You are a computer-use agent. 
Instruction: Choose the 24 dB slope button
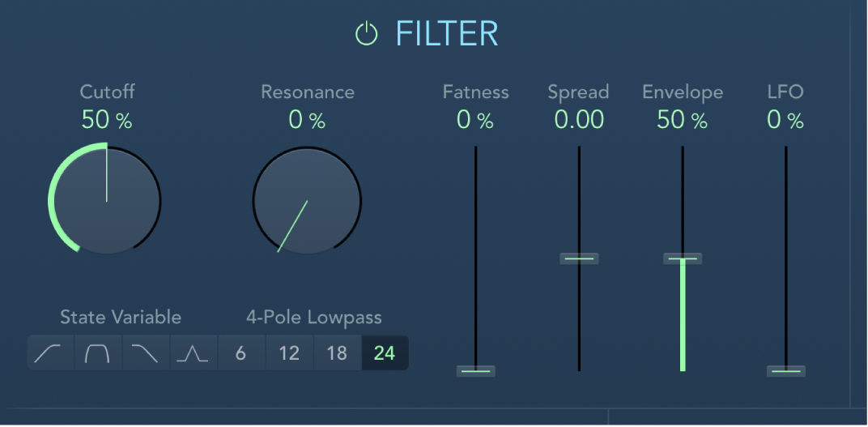pos(385,353)
